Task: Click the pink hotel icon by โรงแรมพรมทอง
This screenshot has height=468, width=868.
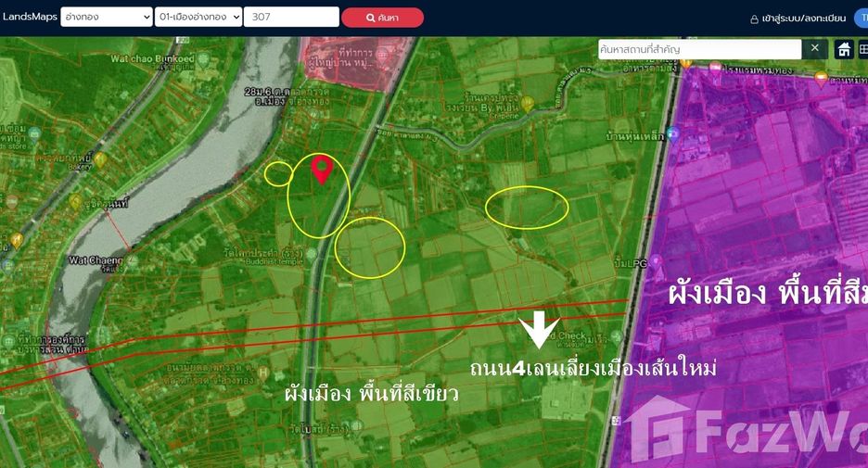Action: (715, 68)
